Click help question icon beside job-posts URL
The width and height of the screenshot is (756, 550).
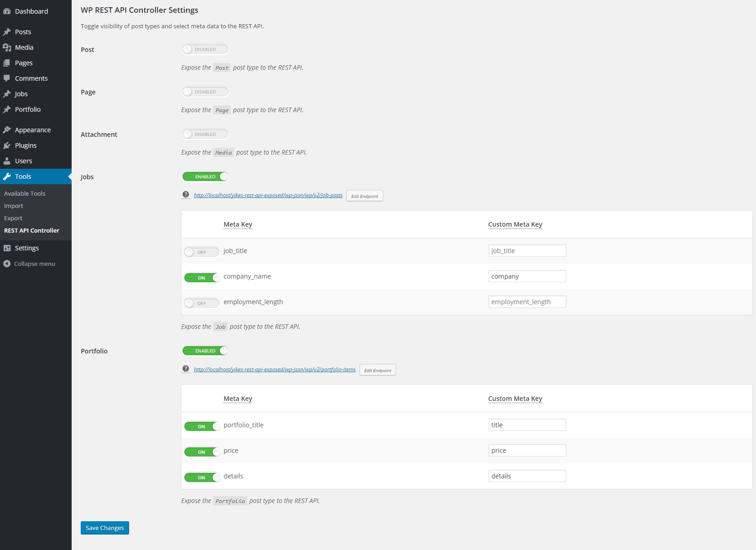(x=186, y=195)
